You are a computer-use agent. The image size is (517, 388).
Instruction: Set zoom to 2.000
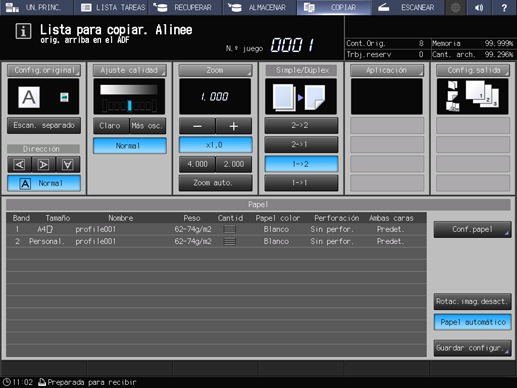pos(234,164)
